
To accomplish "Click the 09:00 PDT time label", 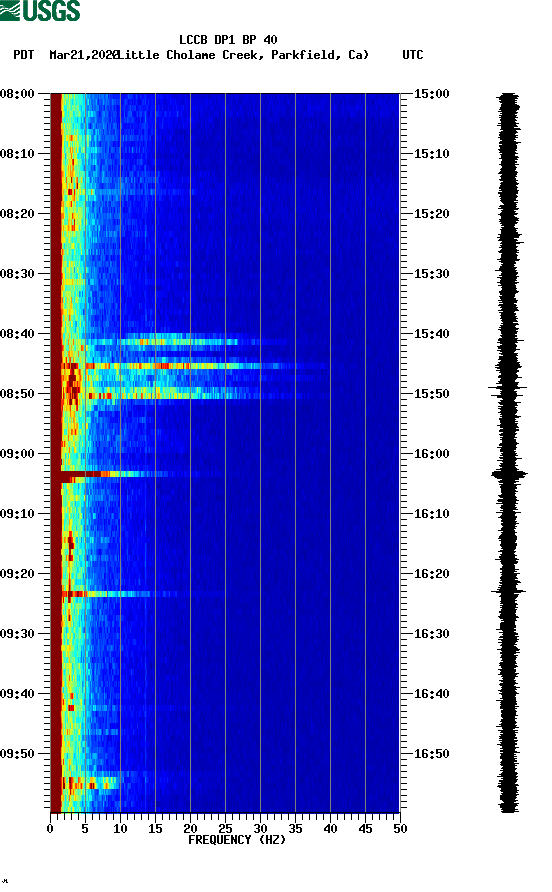I will [x=18, y=454].
